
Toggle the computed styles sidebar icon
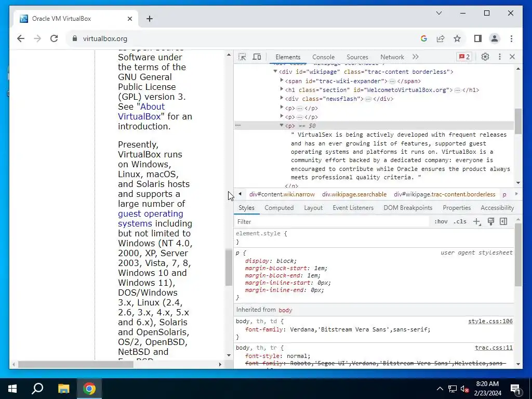pyautogui.click(x=503, y=221)
